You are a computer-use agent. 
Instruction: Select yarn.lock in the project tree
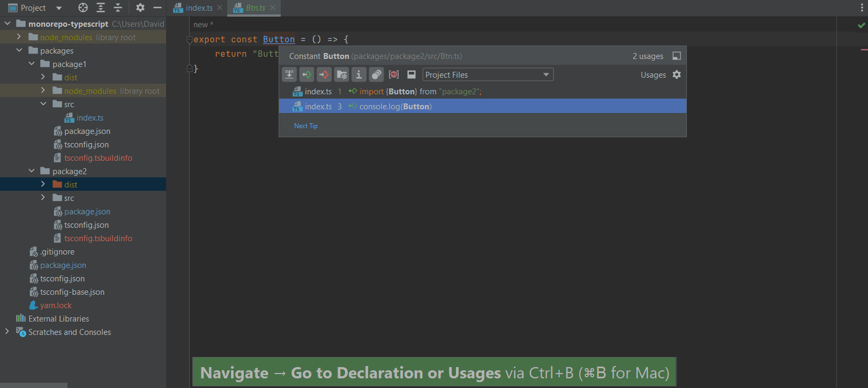56,305
